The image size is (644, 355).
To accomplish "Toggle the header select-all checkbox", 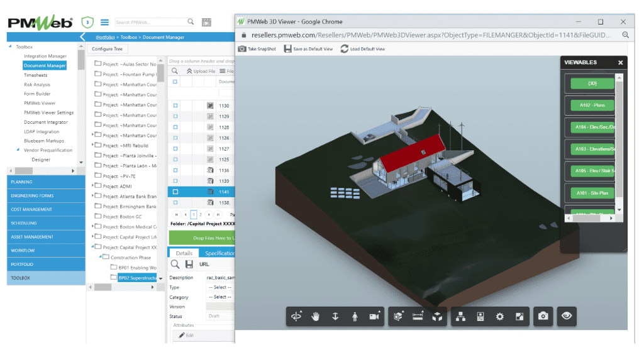I will click(175, 82).
